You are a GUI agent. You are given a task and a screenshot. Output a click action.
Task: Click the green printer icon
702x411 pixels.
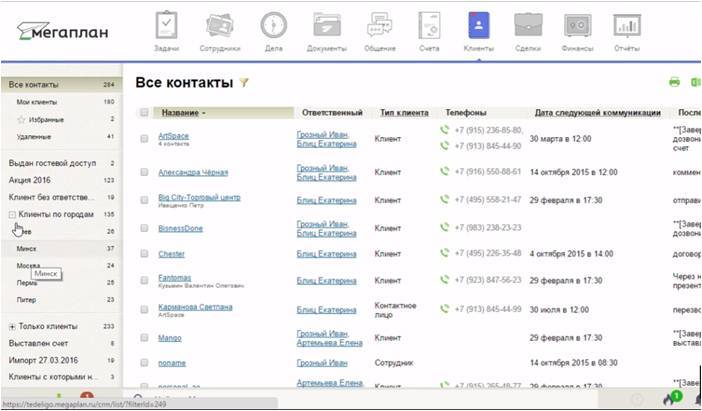[x=674, y=82]
